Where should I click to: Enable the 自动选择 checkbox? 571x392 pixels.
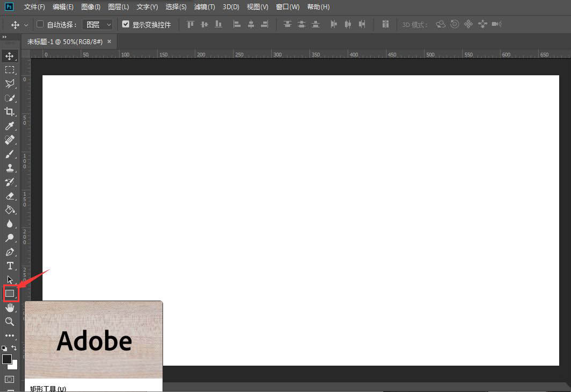pyautogui.click(x=40, y=24)
